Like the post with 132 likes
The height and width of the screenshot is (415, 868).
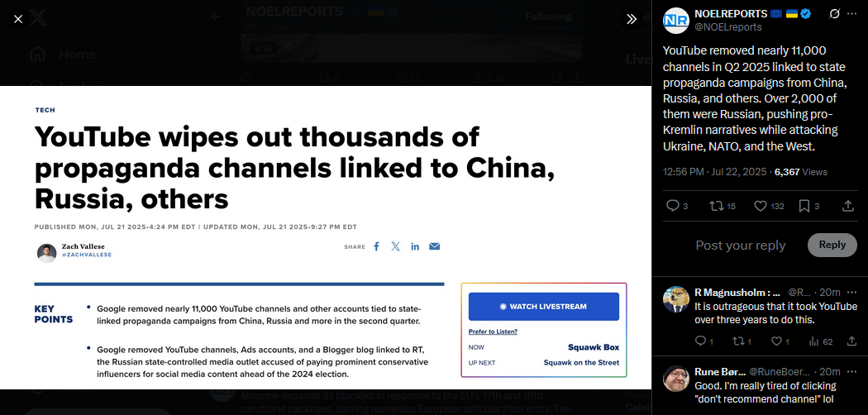click(761, 206)
